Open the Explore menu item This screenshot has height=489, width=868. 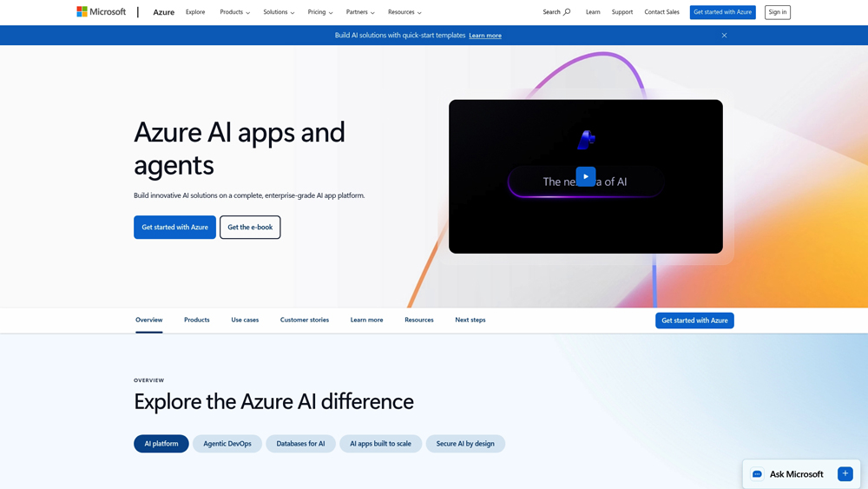[x=195, y=11]
